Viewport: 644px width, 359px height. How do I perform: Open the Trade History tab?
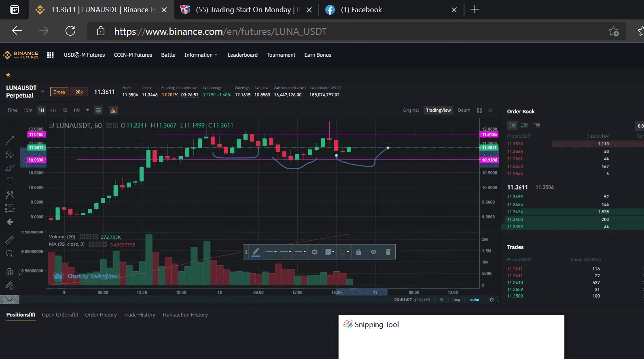pyautogui.click(x=139, y=315)
